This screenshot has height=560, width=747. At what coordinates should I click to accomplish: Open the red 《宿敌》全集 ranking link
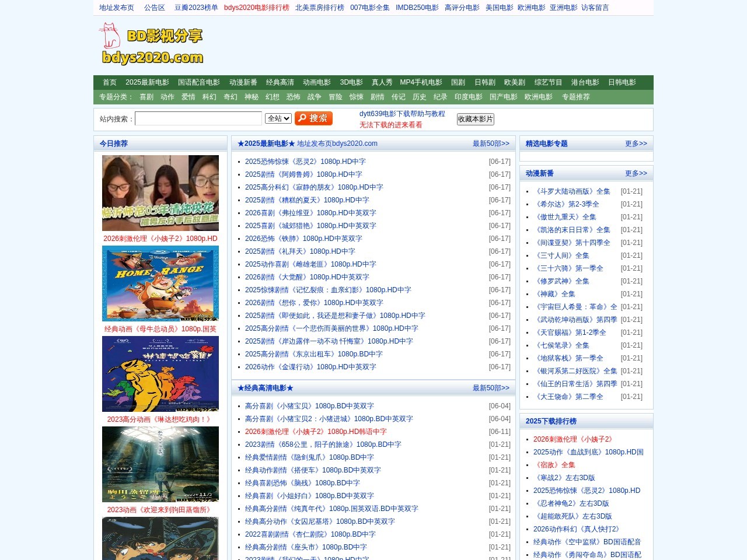[554, 465]
